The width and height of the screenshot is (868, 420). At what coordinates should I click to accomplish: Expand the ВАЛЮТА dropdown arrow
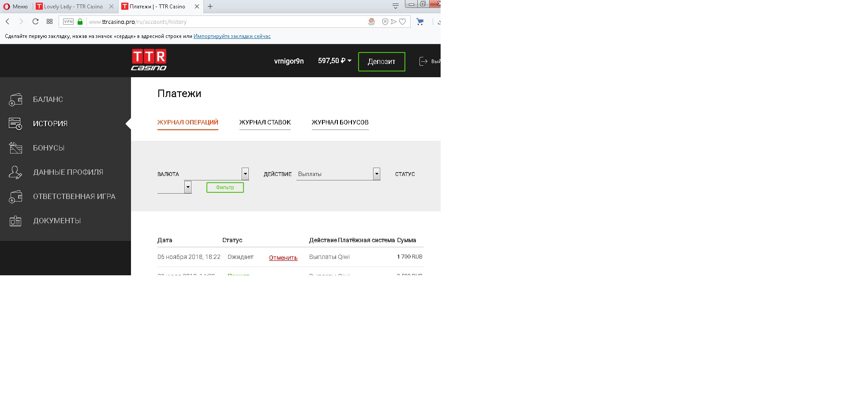[x=245, y=174]
